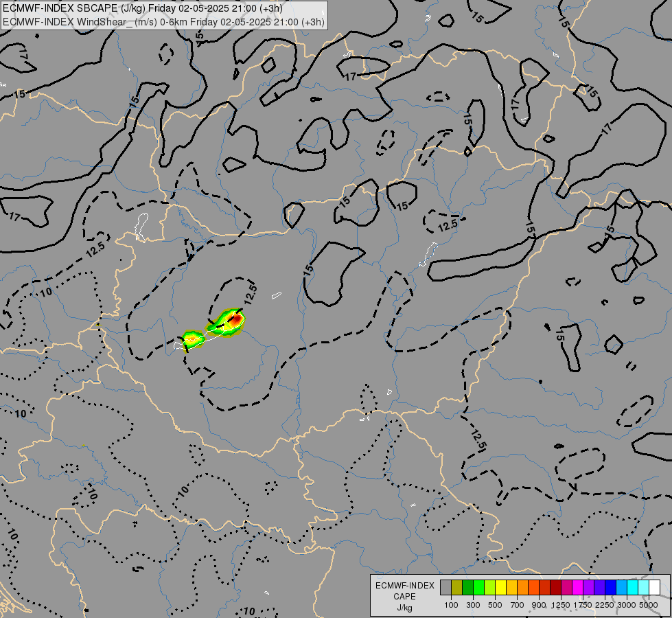Click the legend value label 5000
Screen dimensions: 672x618
click(649, 605)
